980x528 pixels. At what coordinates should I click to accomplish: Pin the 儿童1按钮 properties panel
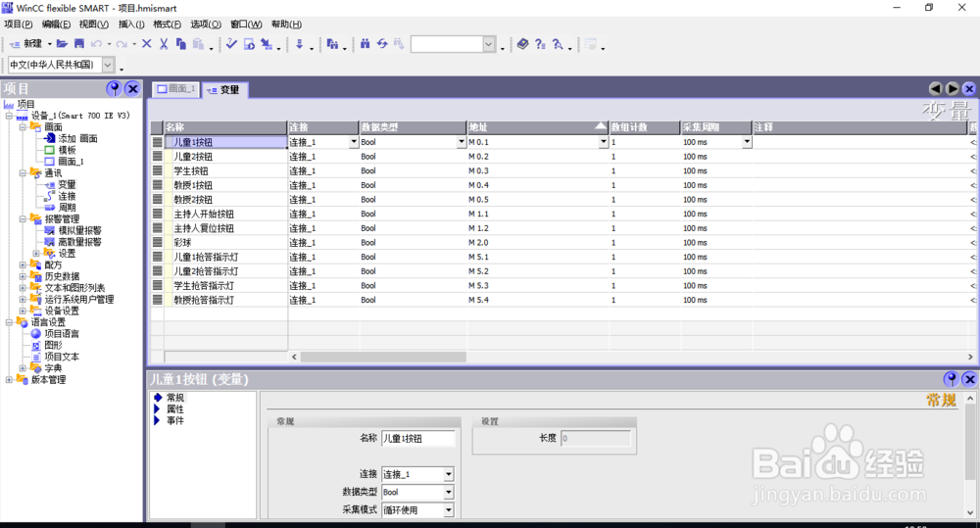pyautogui.click(x=952, y=379)
